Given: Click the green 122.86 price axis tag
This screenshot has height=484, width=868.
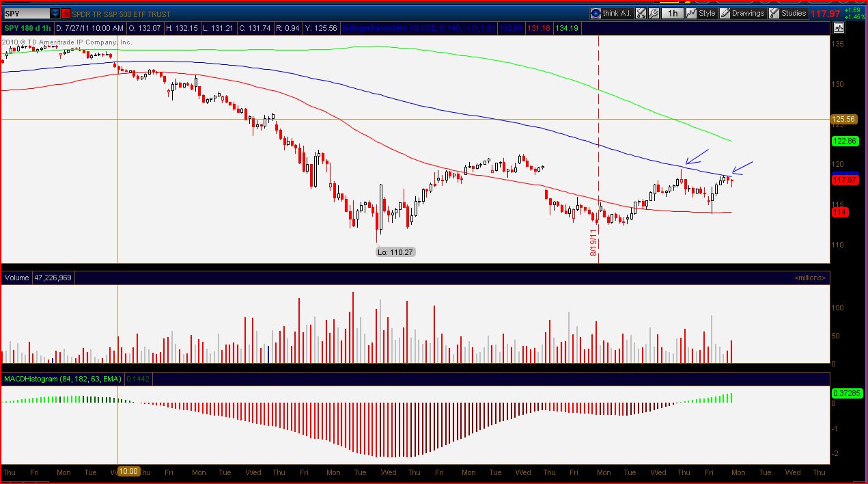Looking at the screenshot, I should [845, 140].
